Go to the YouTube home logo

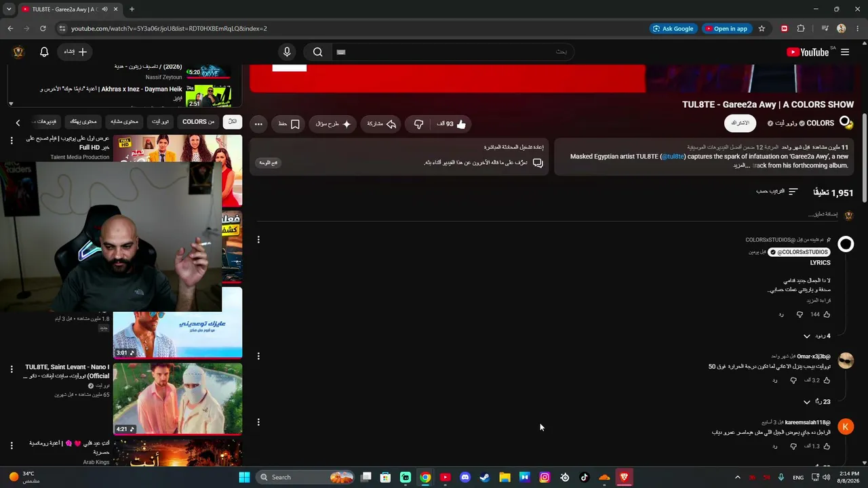(x=808, y=52)
